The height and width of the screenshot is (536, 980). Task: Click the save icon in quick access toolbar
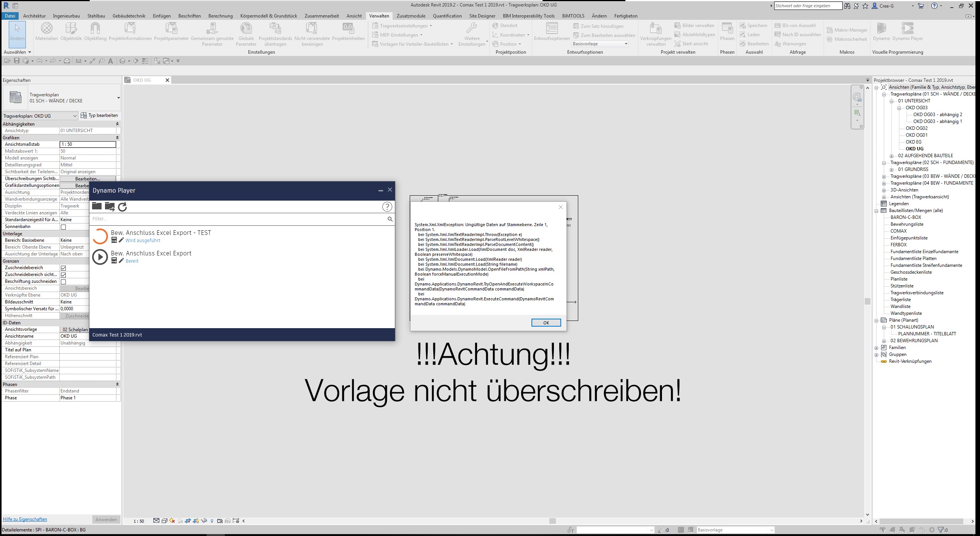(16, 61)
